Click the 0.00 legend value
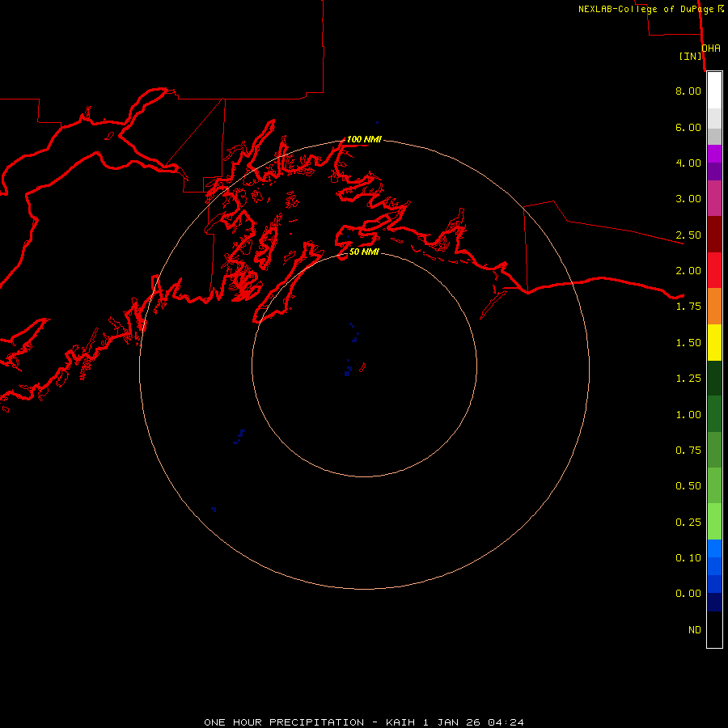 point(688,594)
